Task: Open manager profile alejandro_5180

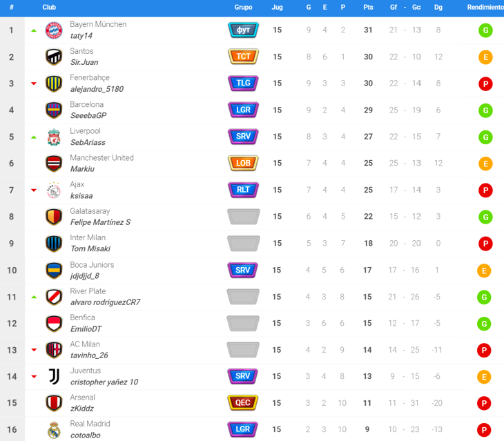Action: pos(97,89)
